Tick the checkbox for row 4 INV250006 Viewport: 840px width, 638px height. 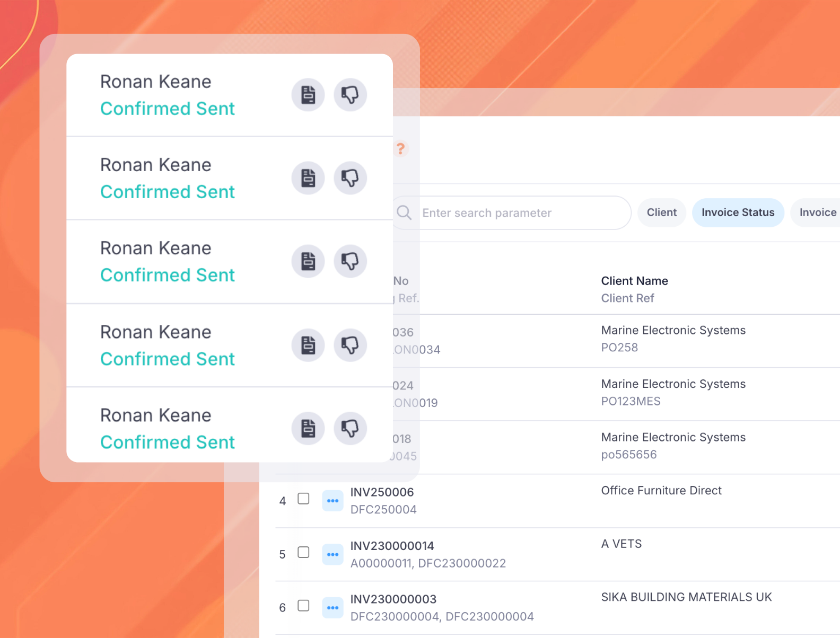(303, 499)
